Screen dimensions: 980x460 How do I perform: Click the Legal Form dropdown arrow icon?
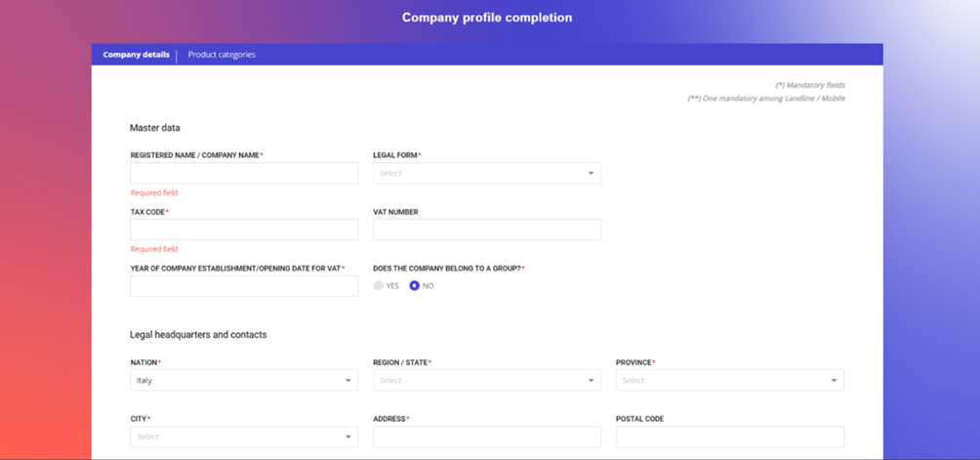point(591,174)
